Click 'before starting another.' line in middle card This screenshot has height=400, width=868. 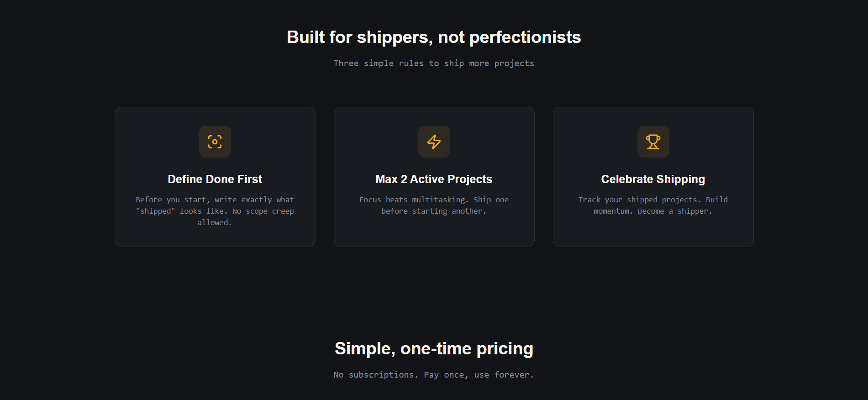tap(434, 211)
